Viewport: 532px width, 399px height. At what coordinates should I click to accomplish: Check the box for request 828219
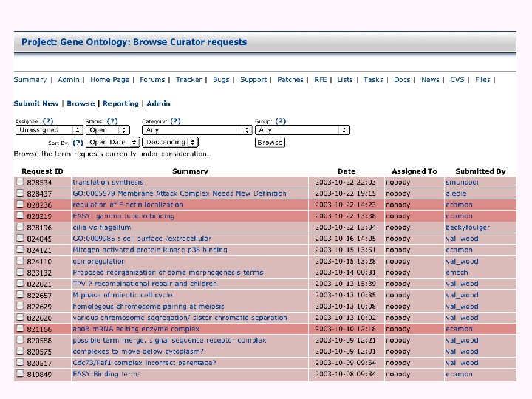coord(20,216)
